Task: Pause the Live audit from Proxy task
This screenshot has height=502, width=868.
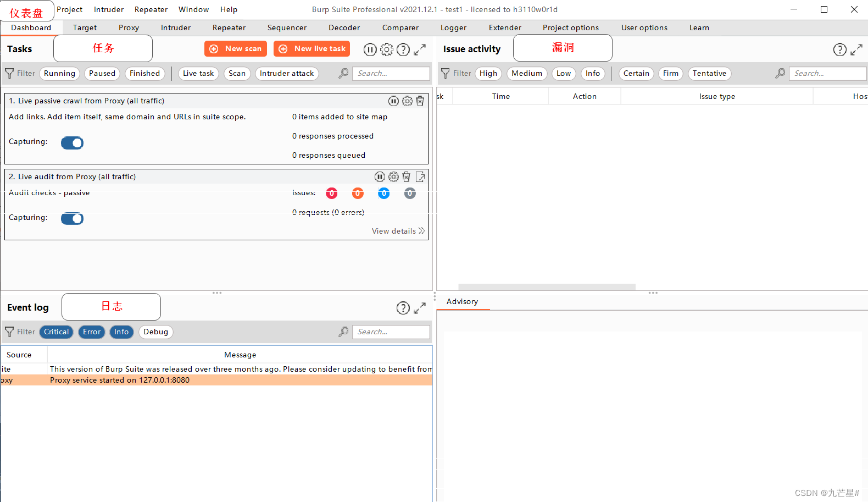Action: pos(380,176)
